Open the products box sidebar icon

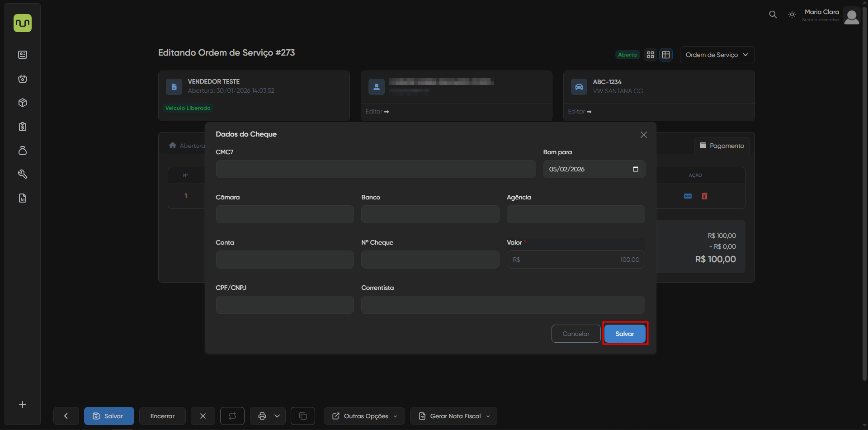[x=23, y=103]
